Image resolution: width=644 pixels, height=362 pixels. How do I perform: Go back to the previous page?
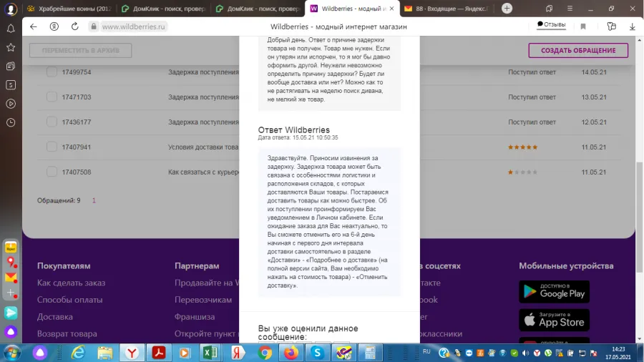click(33, 26)
